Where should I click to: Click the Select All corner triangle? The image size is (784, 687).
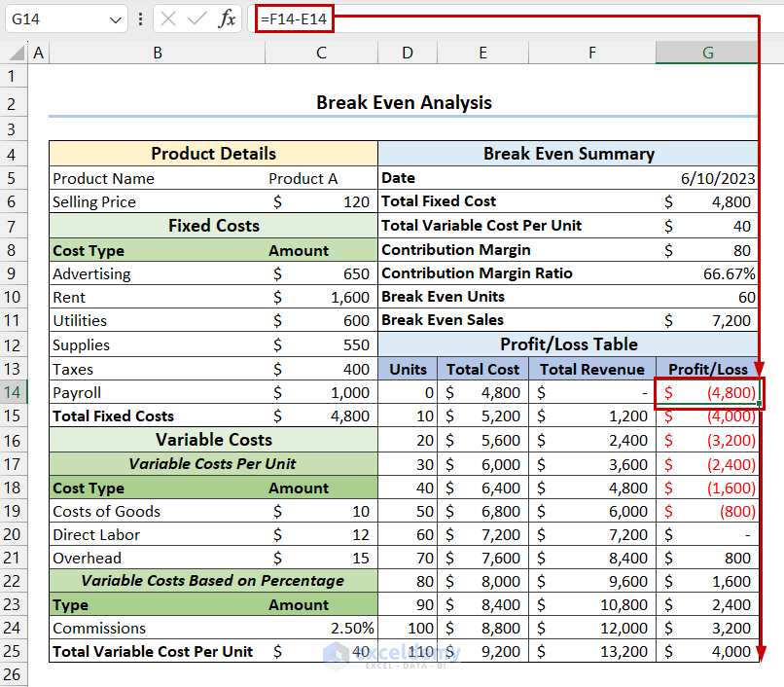[x=16, y=54]
